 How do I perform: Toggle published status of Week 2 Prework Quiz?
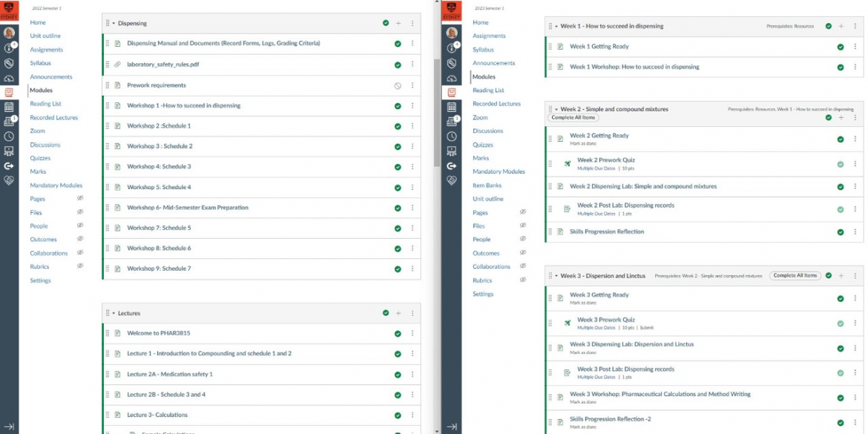point(841,164)
